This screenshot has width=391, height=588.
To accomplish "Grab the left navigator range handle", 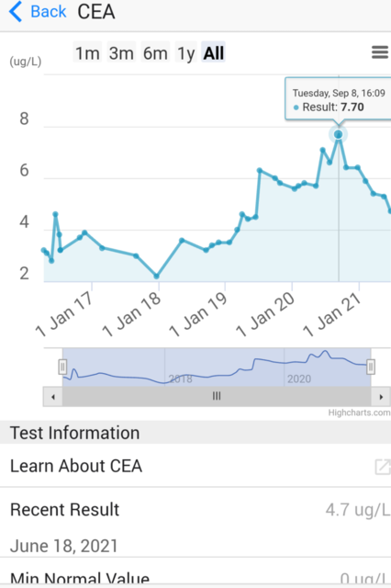I will 62,367.
